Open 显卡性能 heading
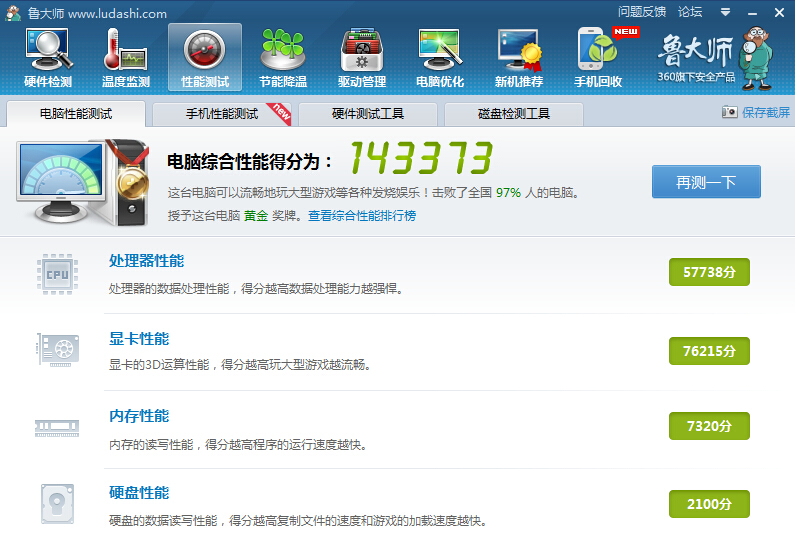795x545 pixels. 139,339
